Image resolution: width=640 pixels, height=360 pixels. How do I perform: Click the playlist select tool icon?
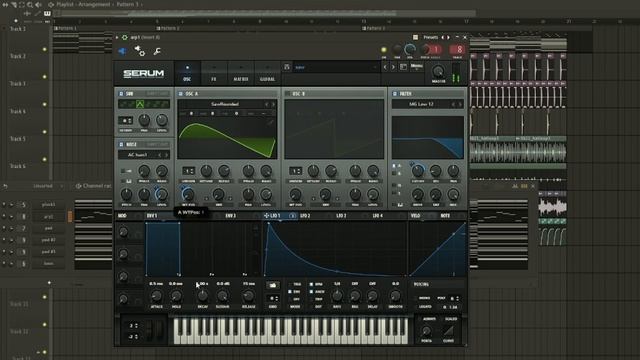click(x=22, y=4)
